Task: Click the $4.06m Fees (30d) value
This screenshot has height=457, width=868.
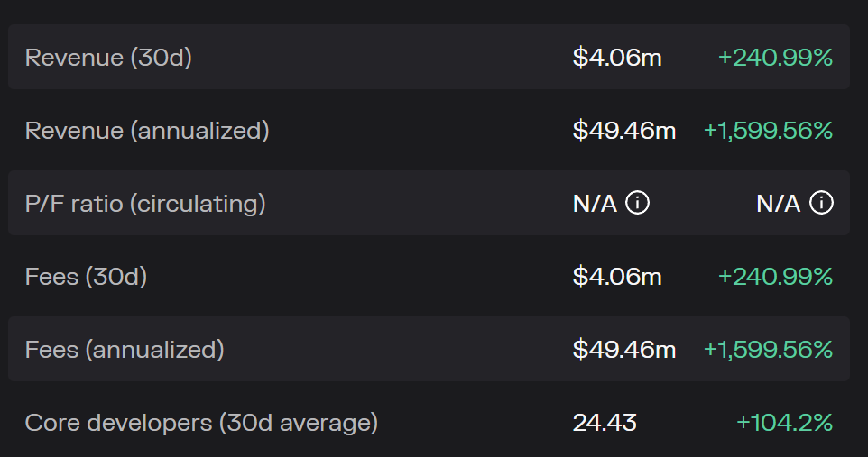Action: tap(617, 277)
